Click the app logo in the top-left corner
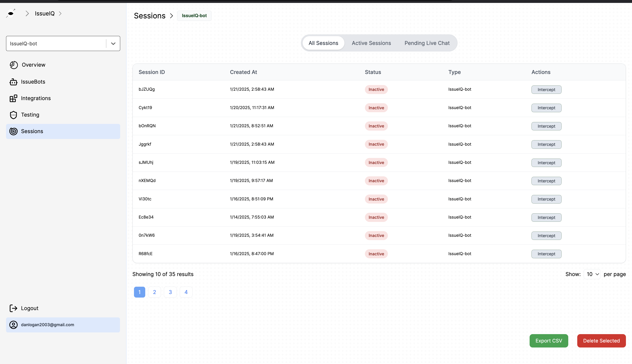632x364 pixels. click(x=10, y=13)
